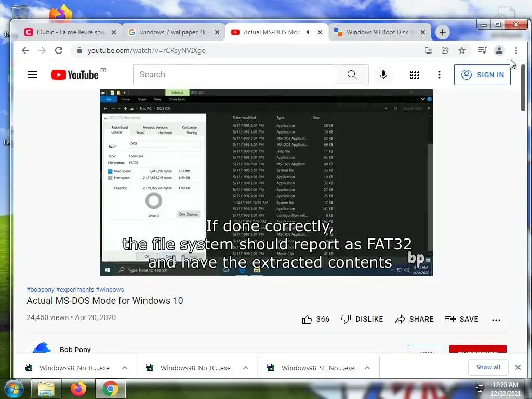The height and width of the screenshot is (399, 532).
Task: Dislike the video
Action: click(x=362, y=319)
